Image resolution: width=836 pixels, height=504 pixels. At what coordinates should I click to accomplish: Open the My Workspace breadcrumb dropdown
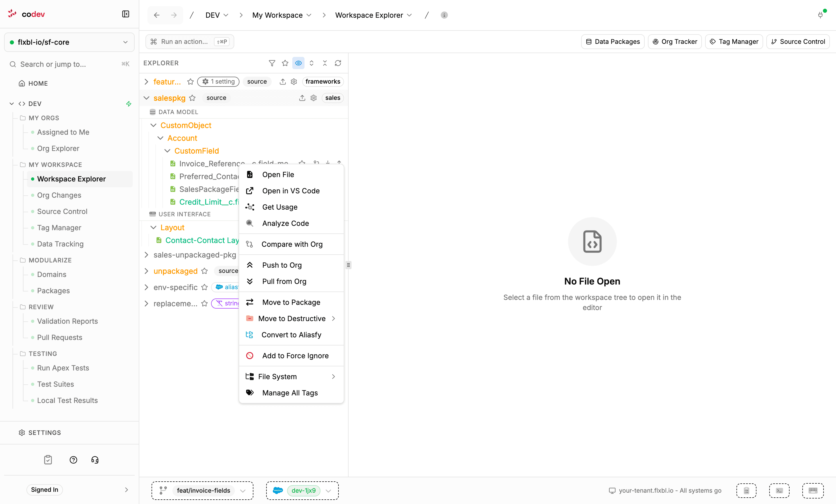click(x=282, y=15)
